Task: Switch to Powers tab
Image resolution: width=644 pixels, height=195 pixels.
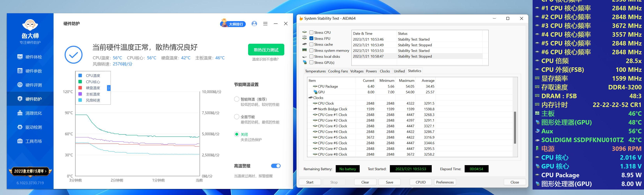Action: click(x=371, y=71)
